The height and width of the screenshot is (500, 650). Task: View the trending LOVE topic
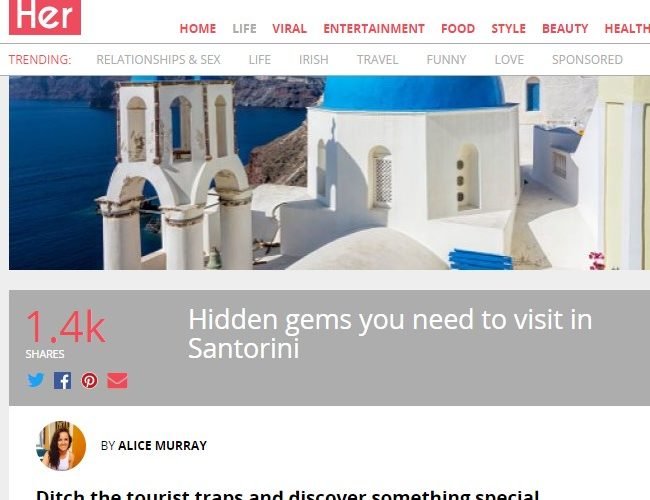[x=509, y=60]
